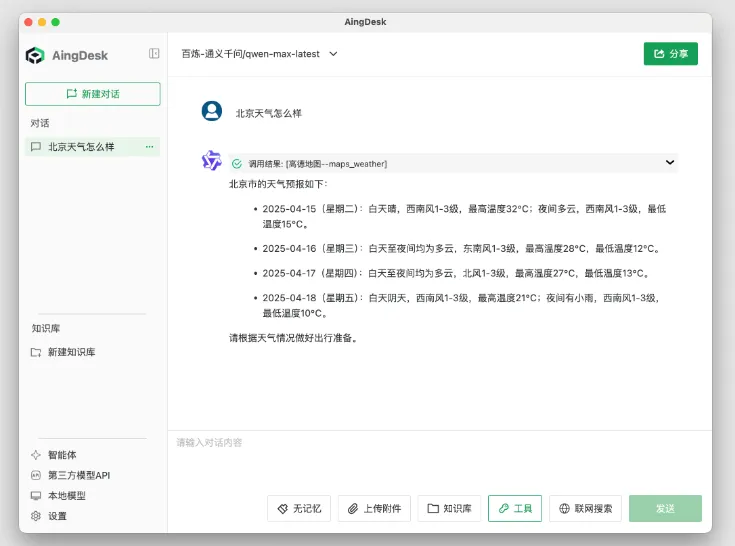Click the 2025-04-16 (星期三) forecast entry
The image size is (735, 546).
click(x=461, y=248)
